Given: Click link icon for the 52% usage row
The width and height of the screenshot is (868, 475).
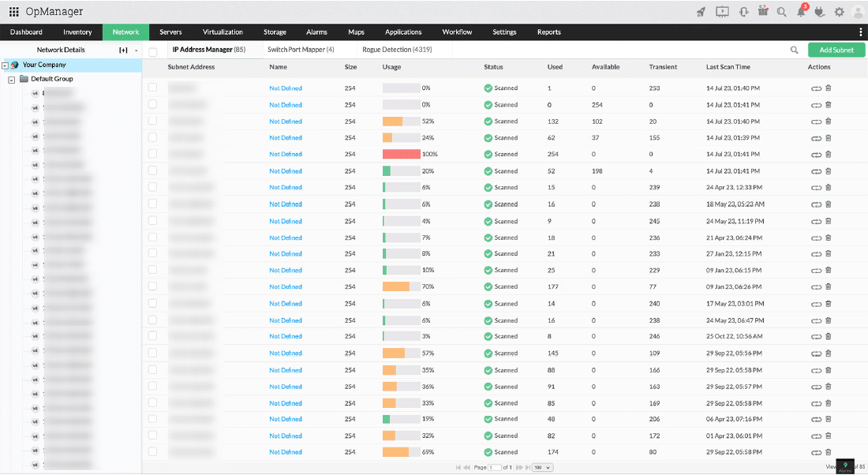Looking at the screenshot, I should 816,122.
